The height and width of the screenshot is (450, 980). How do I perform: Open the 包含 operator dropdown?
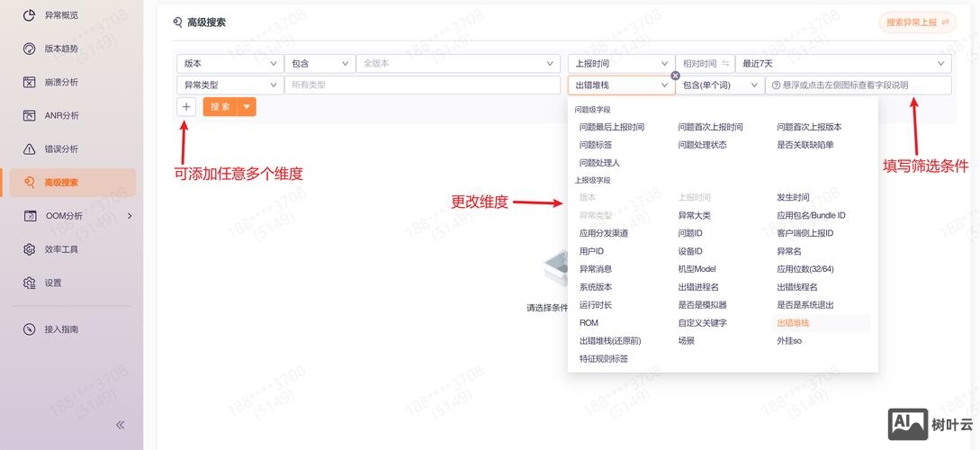(319, 64)
